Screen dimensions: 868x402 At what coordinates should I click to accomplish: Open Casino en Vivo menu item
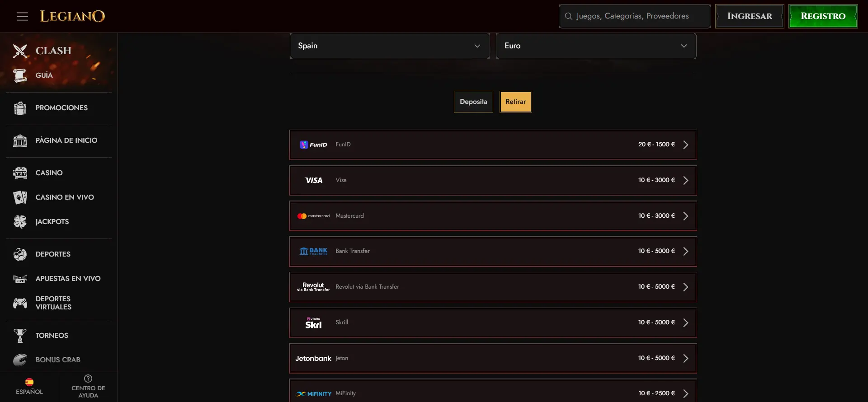click(x=65, y=197)
